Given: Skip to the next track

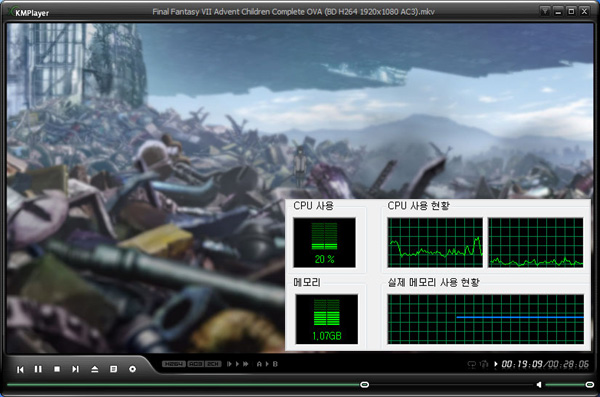Looking at the screenshot, I should pyautogui.click(x=75, y=369).
